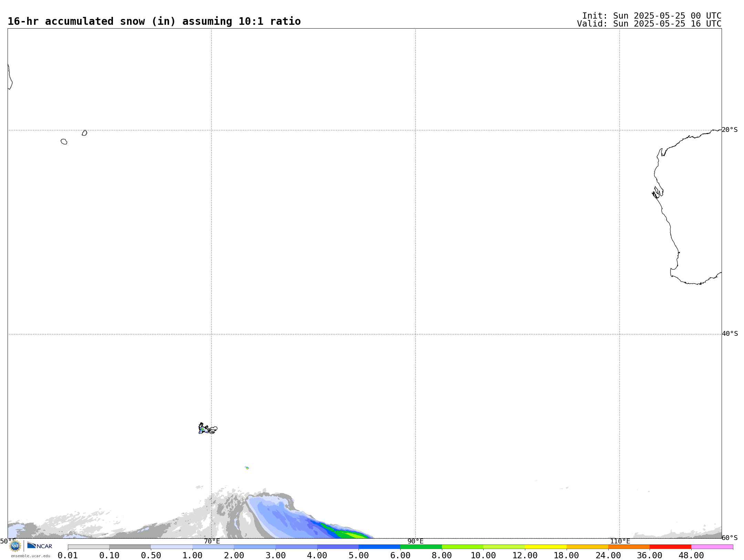
Task: Click the Mauritius island outline near 20°S
Action: (x=84, y=133)
